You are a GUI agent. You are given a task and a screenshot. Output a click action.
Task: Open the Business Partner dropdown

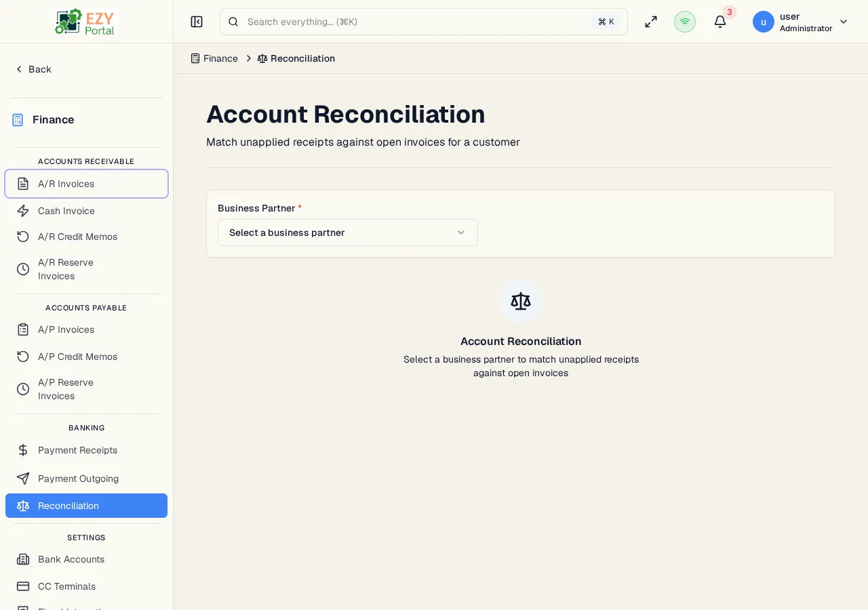coord(348,232)
